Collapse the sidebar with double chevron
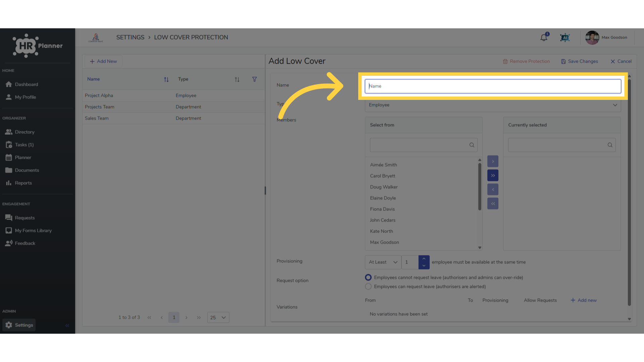The image size is (644, 362). pyautogui.click(x=67, y=325)
